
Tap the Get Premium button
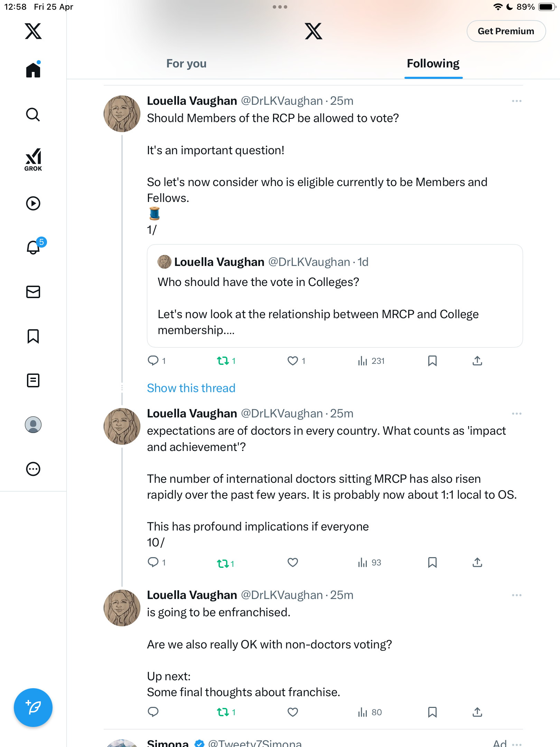tap(506, 31)
